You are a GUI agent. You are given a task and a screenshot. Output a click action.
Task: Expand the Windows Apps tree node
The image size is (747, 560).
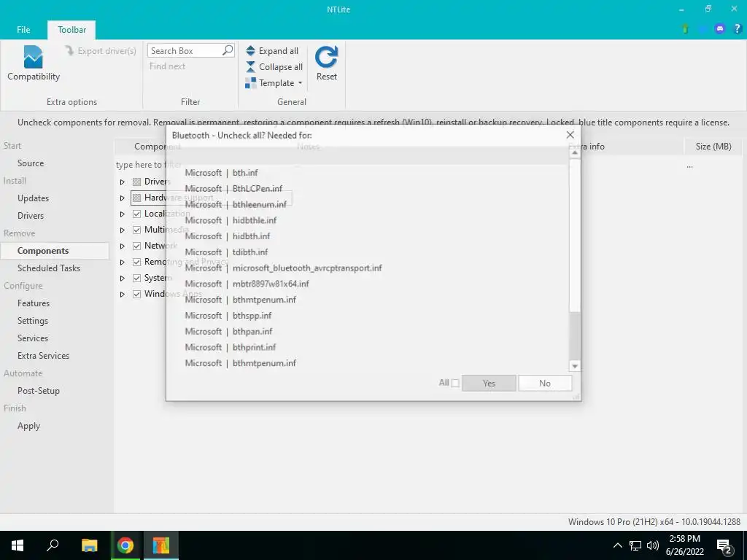click(123, 295)
